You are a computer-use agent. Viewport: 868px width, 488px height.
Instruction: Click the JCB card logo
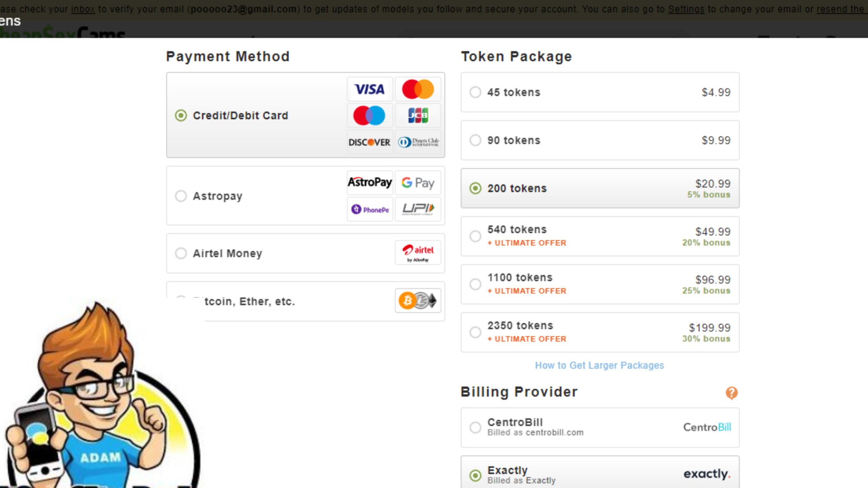pos(418,115)
